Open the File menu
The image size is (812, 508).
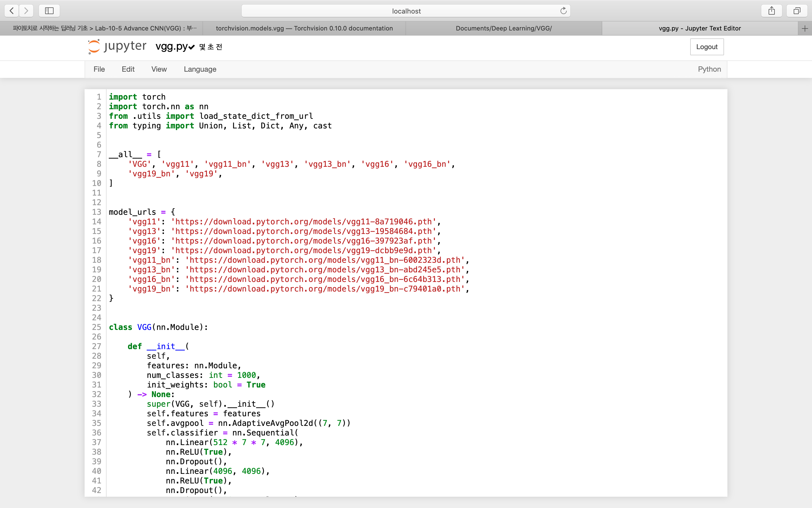coord(99,69)
